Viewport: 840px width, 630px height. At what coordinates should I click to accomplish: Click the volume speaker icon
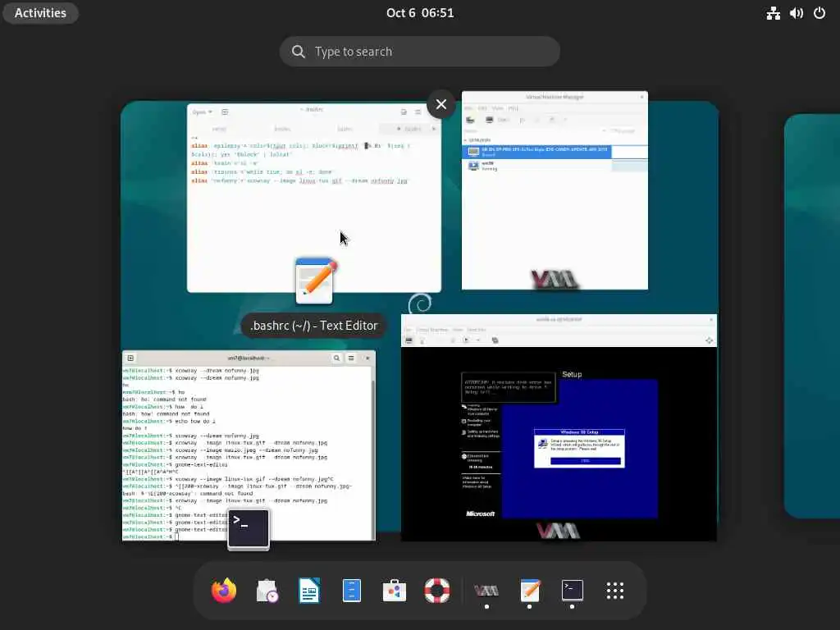pyautogui.click(x=796, y=13)
